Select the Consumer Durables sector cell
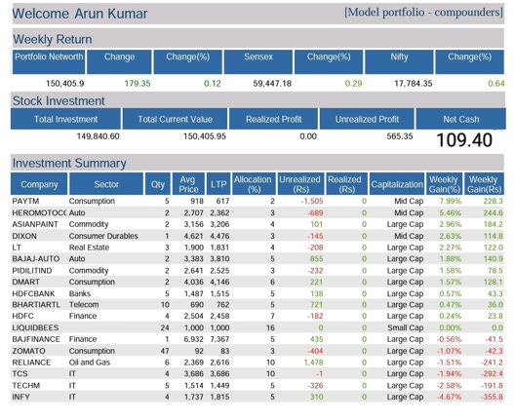Viewport: 514px width, 420px height. click(x=103, y=236)
